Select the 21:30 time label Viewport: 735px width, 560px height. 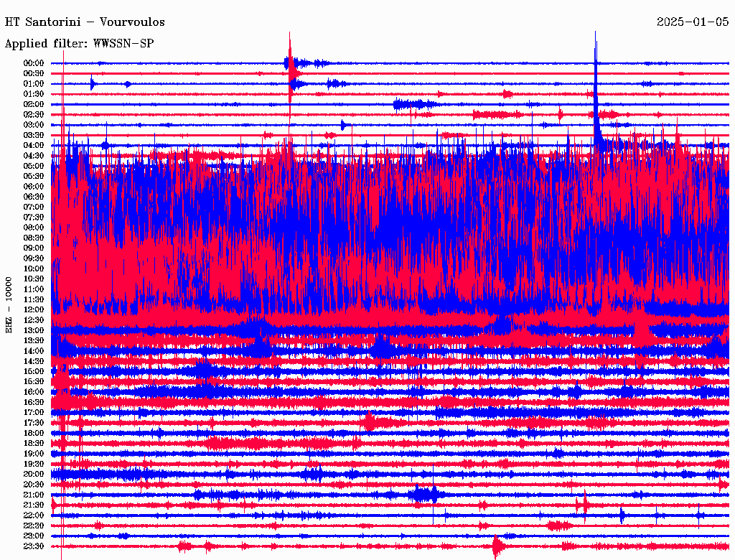point(34,505)
